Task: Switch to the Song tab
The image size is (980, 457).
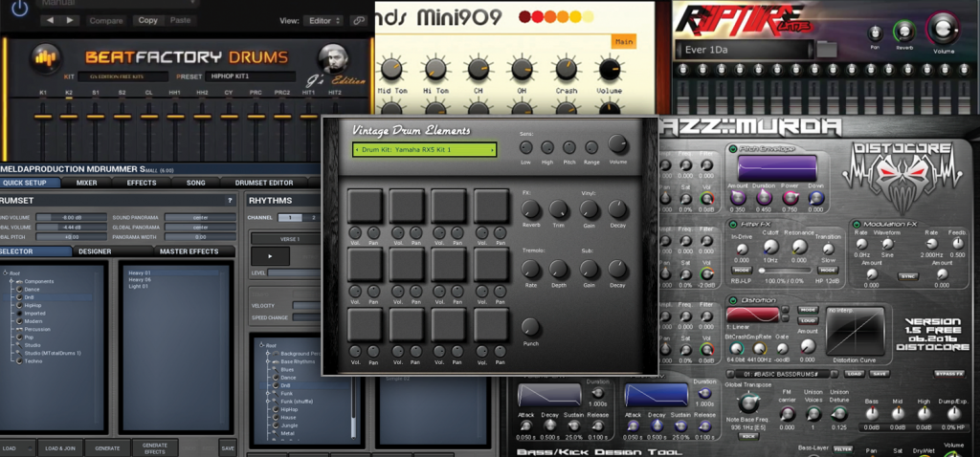Action: tap(195, 183)
